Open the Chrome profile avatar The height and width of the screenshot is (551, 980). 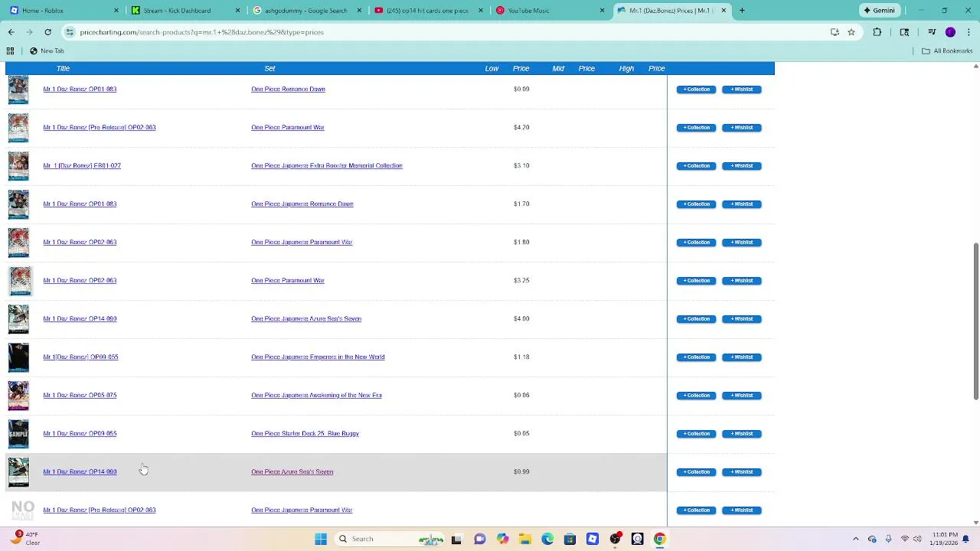[950, 32]
